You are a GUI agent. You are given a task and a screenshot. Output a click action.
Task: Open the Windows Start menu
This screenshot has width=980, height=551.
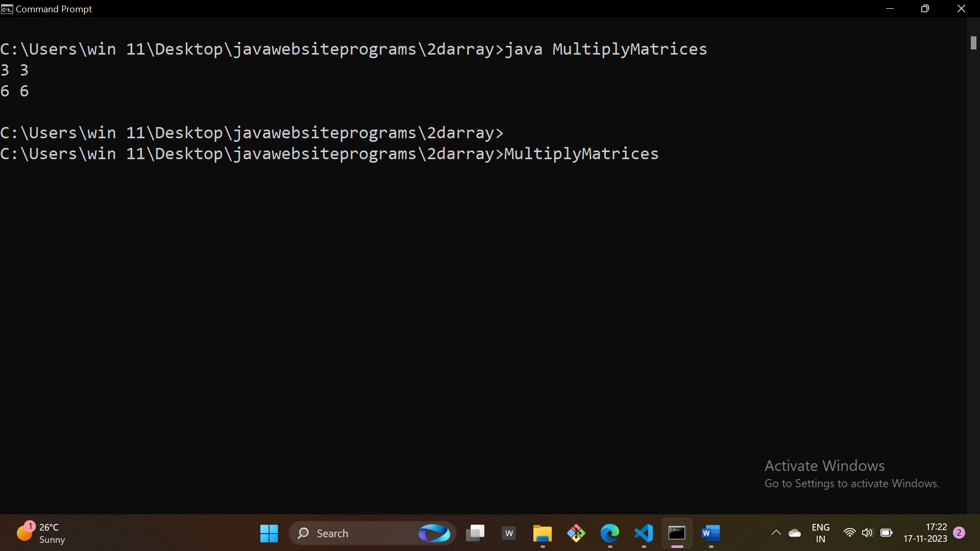click(269, 534)
